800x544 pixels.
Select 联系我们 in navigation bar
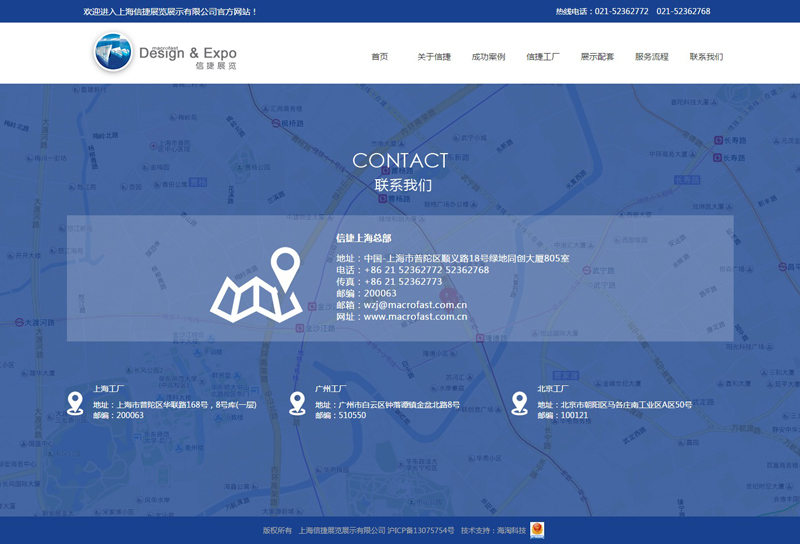click(706, 57)
